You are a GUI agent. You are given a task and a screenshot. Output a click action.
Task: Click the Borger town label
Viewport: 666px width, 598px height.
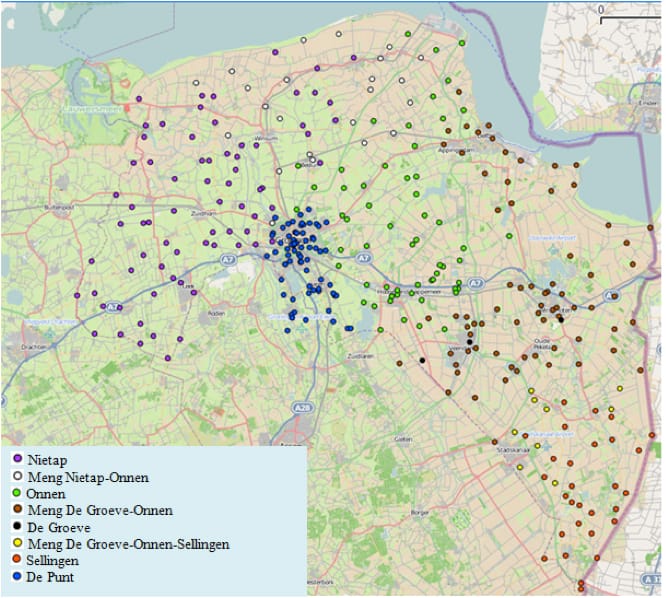pyautogui.click(x=420, y=513)
